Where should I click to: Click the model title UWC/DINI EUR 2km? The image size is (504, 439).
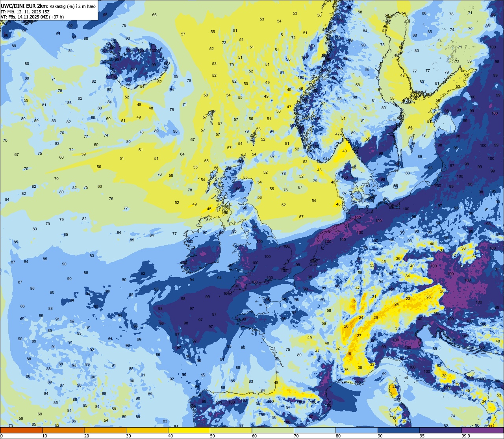tap(24, 6)
